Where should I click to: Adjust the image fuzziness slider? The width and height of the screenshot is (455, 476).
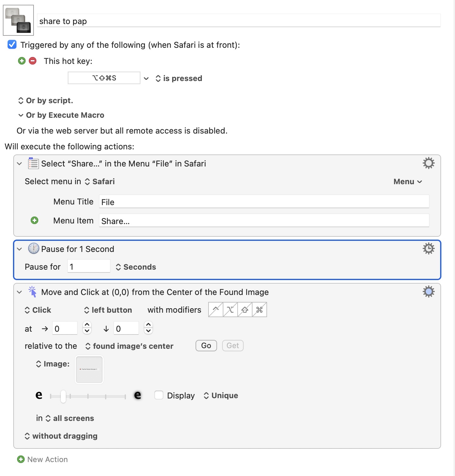click(63, 396)
